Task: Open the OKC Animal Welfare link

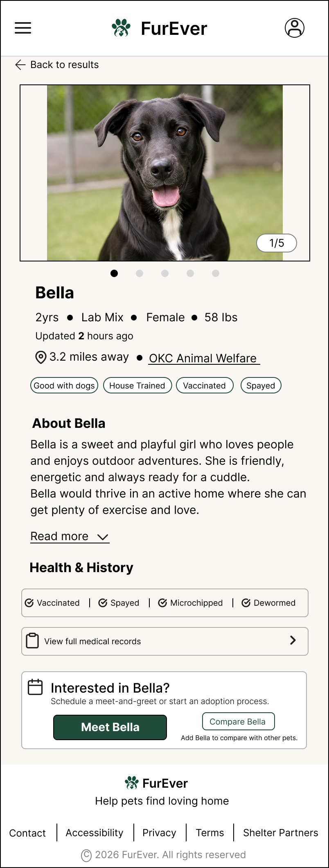Action: (203, 358)
